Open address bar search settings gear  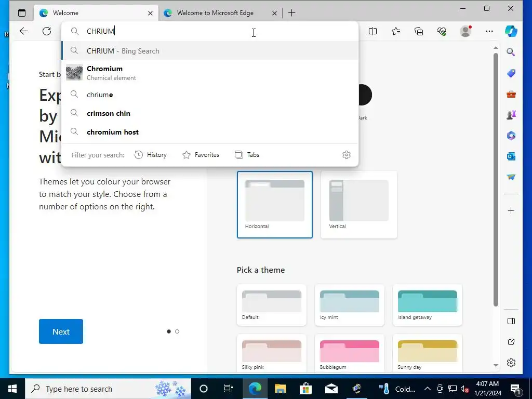tap(346, 155)
